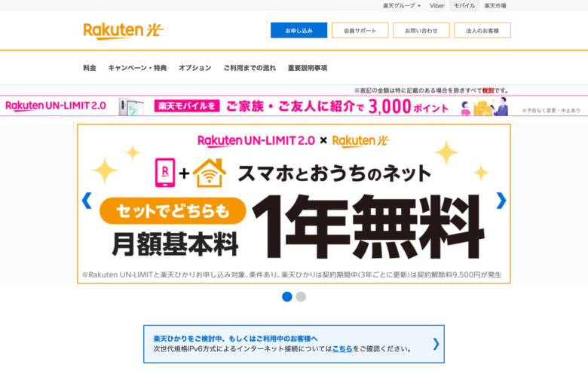This screenshot has height=371, width=588.
Task: Click the Rakuten UN-LIMIT 2.0 logo in pink strip
Action: (56, 106)
